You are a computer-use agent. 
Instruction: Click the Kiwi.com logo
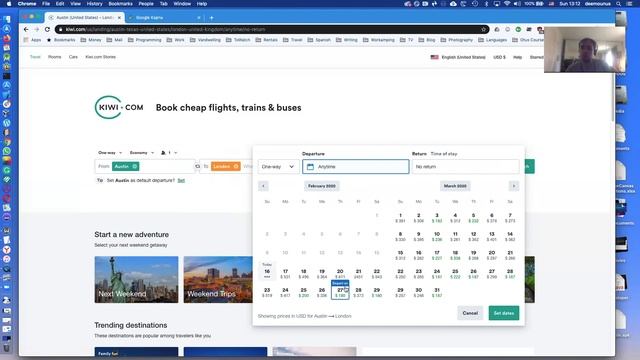(x=119, y=107)
